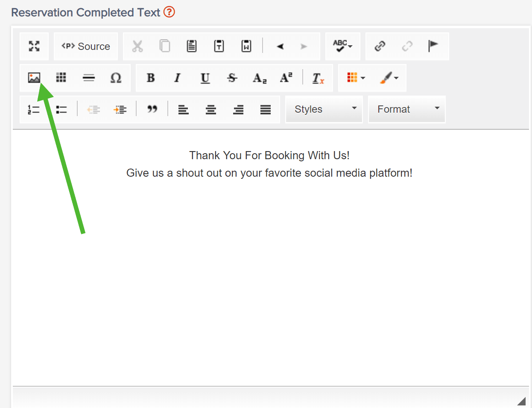Image resolution: width=532 pixels, height=408 pixels.
Task: Toggle bold formatting
Action: click(150, 78)
